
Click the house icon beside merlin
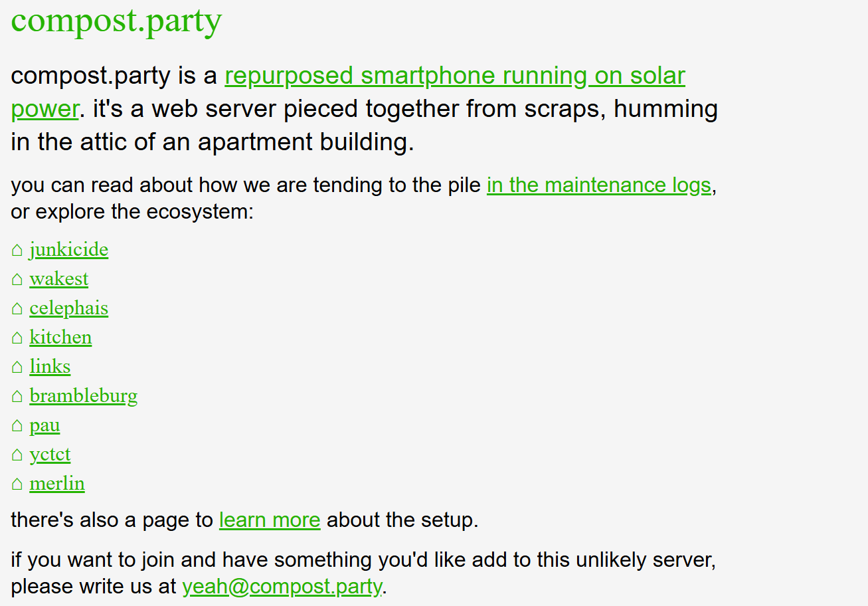(x=17, y=484)
